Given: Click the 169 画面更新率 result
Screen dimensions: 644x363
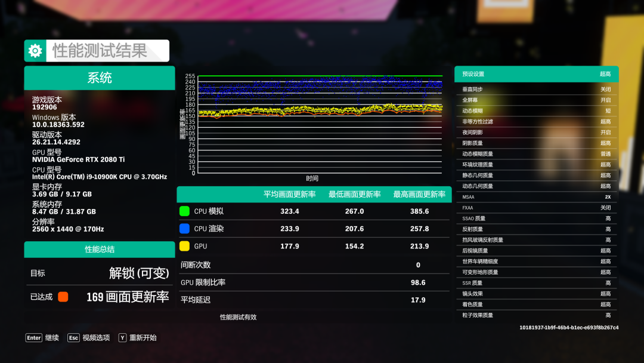Looking at the screenshot, I should point(128,297).
